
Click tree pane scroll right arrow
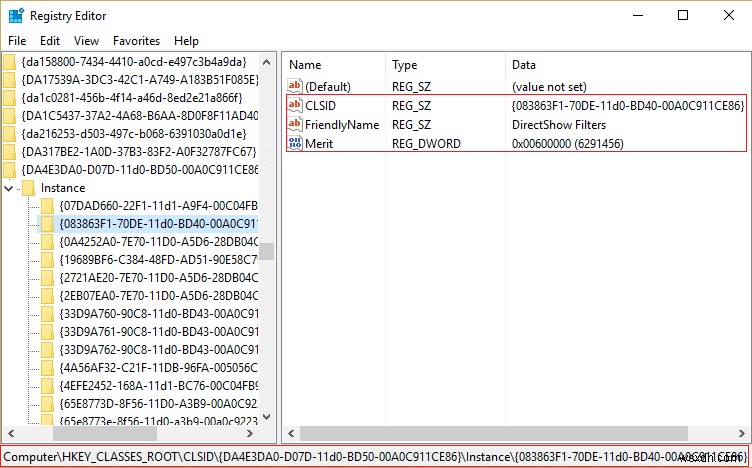[x=249, y=433]
